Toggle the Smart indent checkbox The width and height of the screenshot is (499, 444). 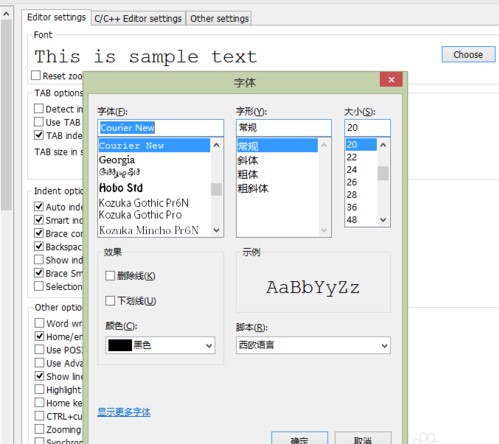pyautogui.click(x=39, y=220)
